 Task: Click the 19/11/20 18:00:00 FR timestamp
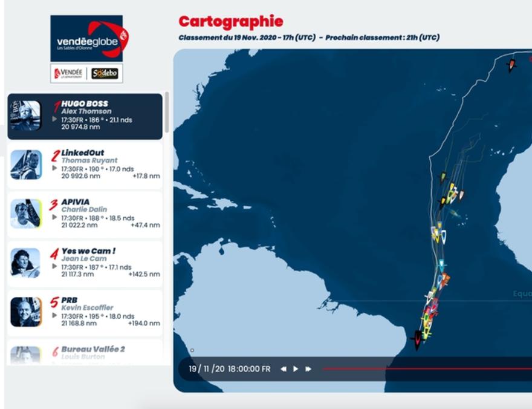coord(230,369)
